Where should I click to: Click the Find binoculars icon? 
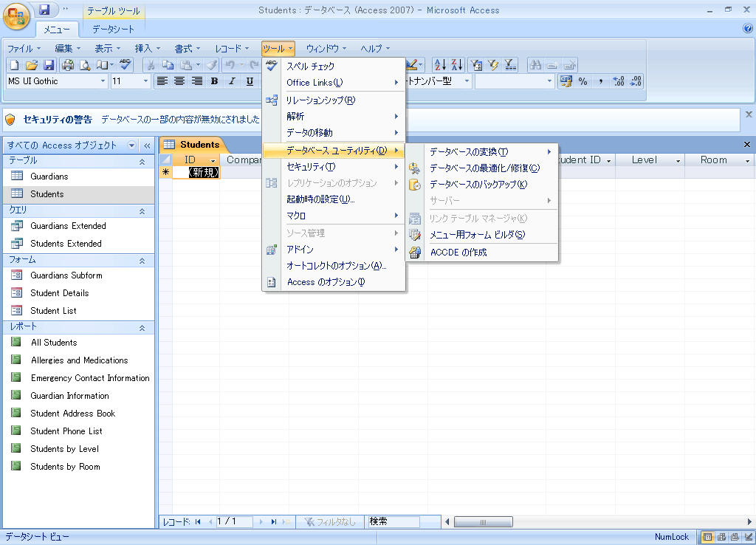(x=535, y=65)
